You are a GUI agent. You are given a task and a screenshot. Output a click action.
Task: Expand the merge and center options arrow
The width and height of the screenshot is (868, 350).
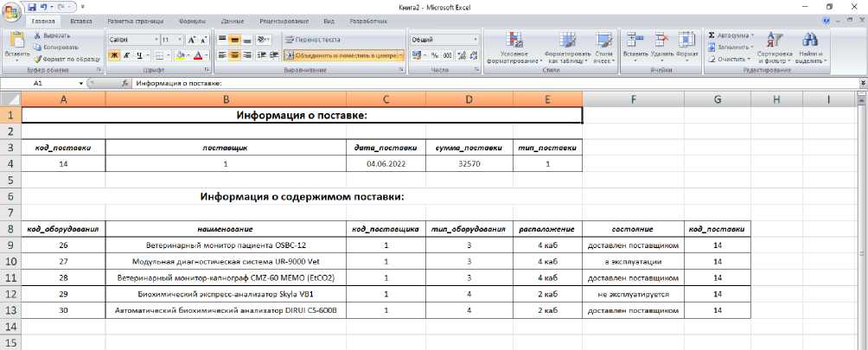(401, 55)
